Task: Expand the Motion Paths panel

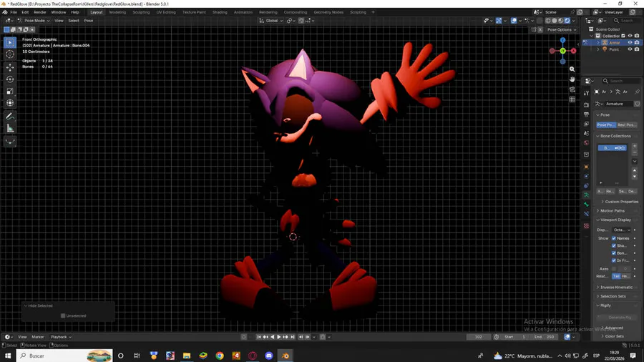Action: pyautogui.click(x=613, y=210)
